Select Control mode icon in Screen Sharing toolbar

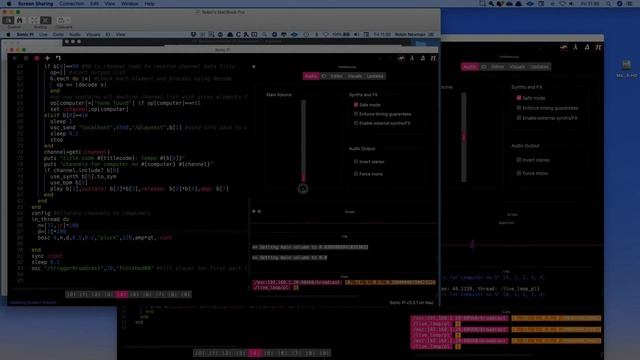click(x=8, y=20)
